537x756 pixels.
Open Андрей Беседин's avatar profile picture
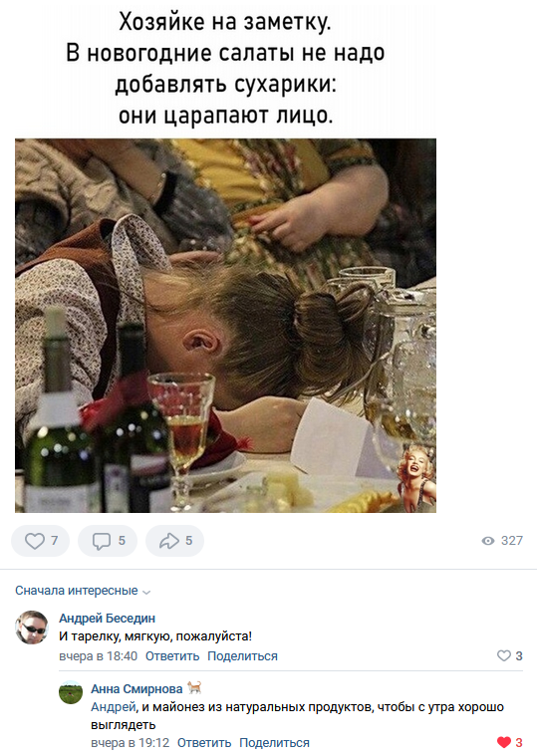(x=32, y=627)
